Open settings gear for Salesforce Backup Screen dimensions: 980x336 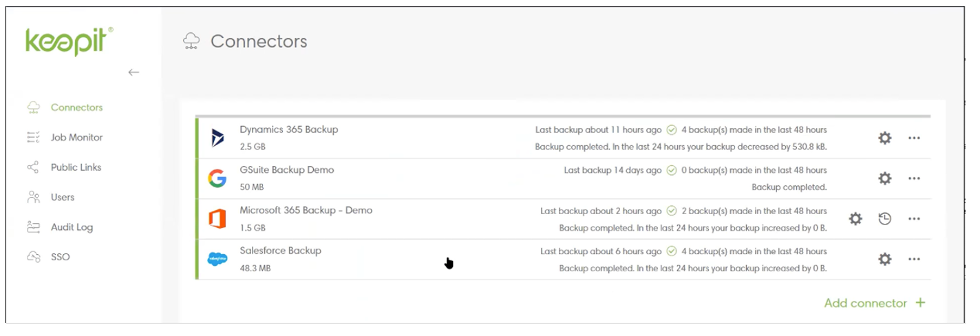pyautogui.click(x=885, y=259)
